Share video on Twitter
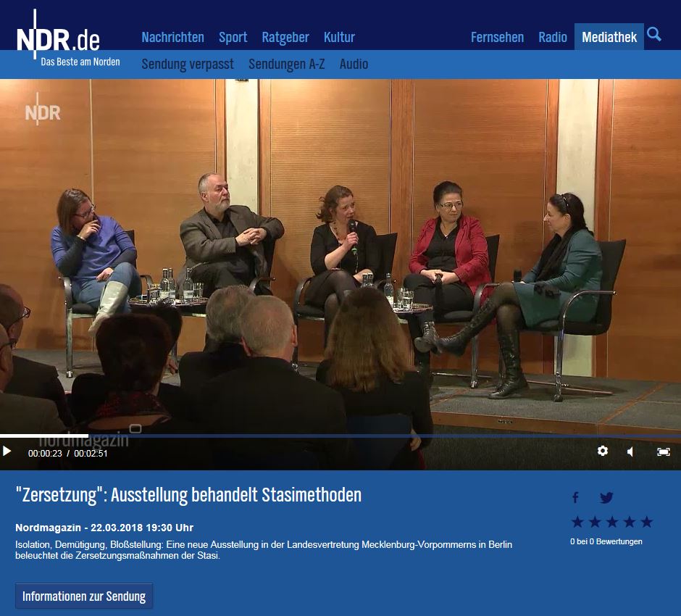Image resolution: width=681 pixels, height=616 pixels. pos(606,498)
